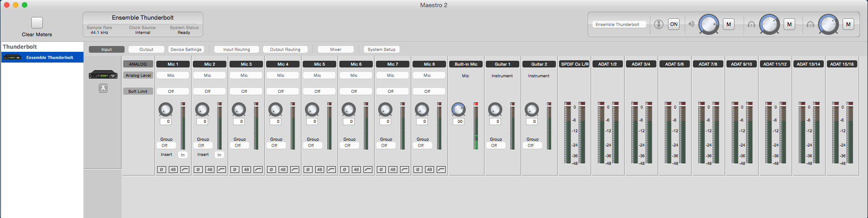Open Mic 7 Group dropdown

(x=385, y=146)
